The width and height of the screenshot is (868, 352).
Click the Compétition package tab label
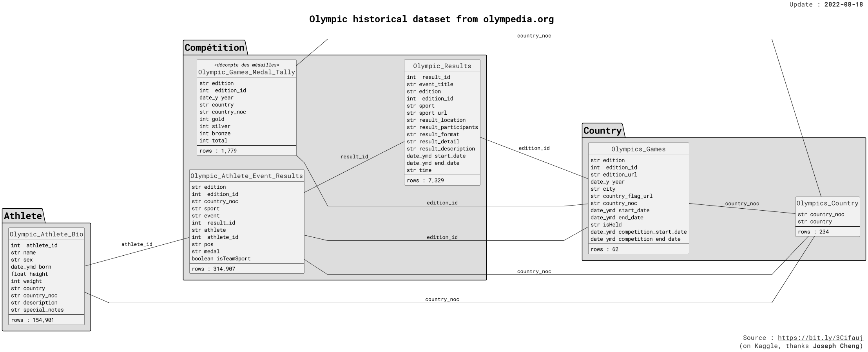pyautogui.click(x=214, y=48)
